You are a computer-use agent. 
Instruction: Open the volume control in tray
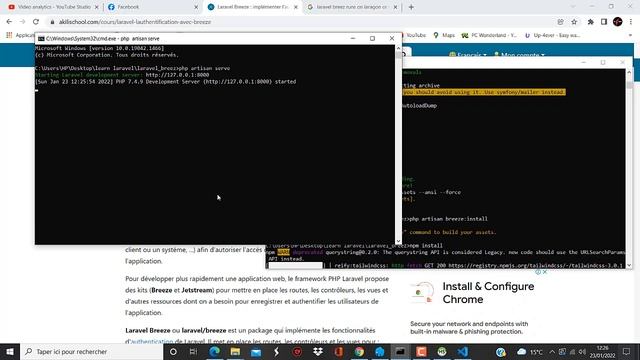click(x=583, y=351)
